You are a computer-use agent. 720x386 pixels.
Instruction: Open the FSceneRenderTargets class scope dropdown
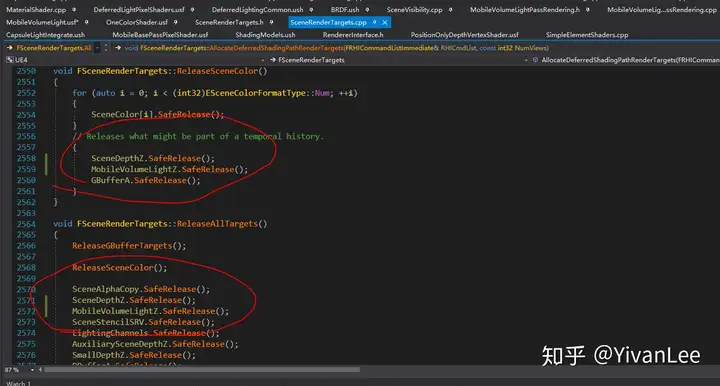pos(526,60)
